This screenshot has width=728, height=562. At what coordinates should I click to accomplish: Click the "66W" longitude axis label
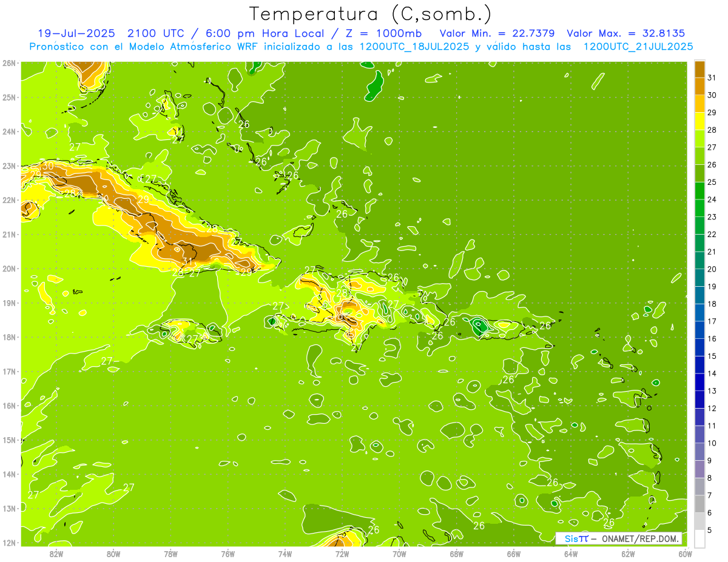coord(514,554)
